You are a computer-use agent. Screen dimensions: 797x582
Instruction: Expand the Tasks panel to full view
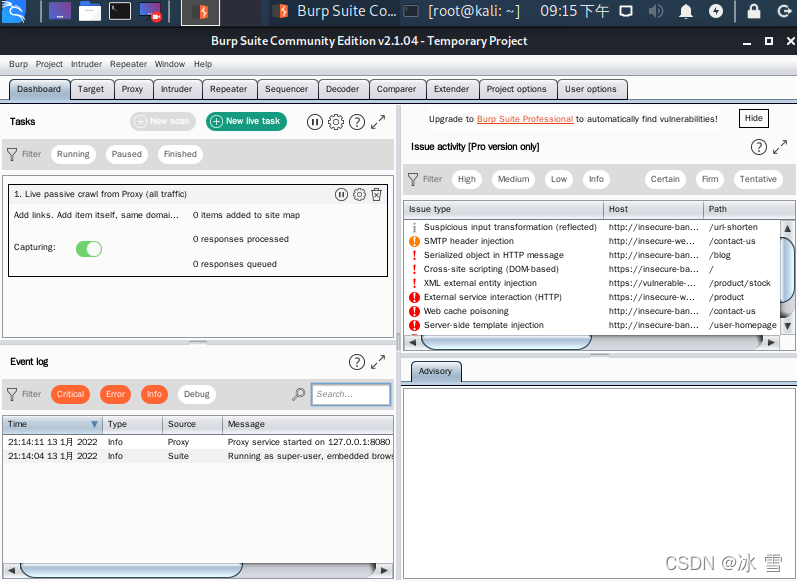point(378,122)
